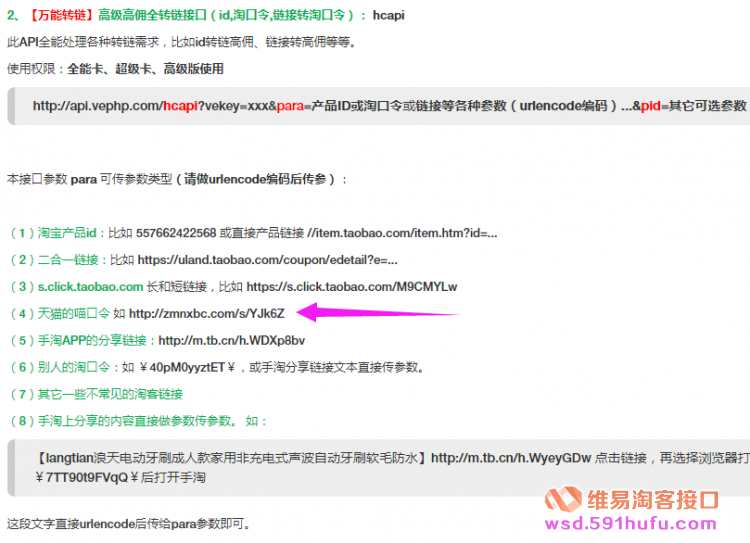Click the link http://m.tb.cn/h.WDXp8bv
Screen dimensions: 750x543
tap(232, 340)
